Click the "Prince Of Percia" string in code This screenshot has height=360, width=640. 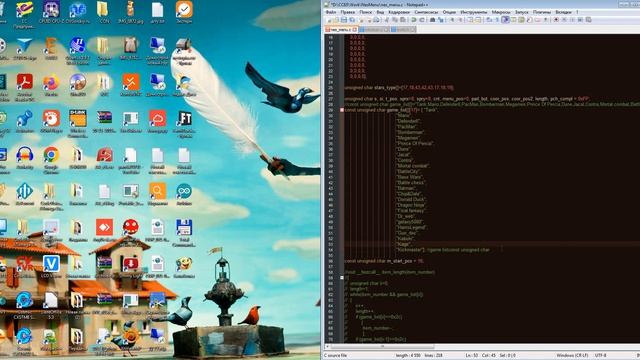pos(415,143)
